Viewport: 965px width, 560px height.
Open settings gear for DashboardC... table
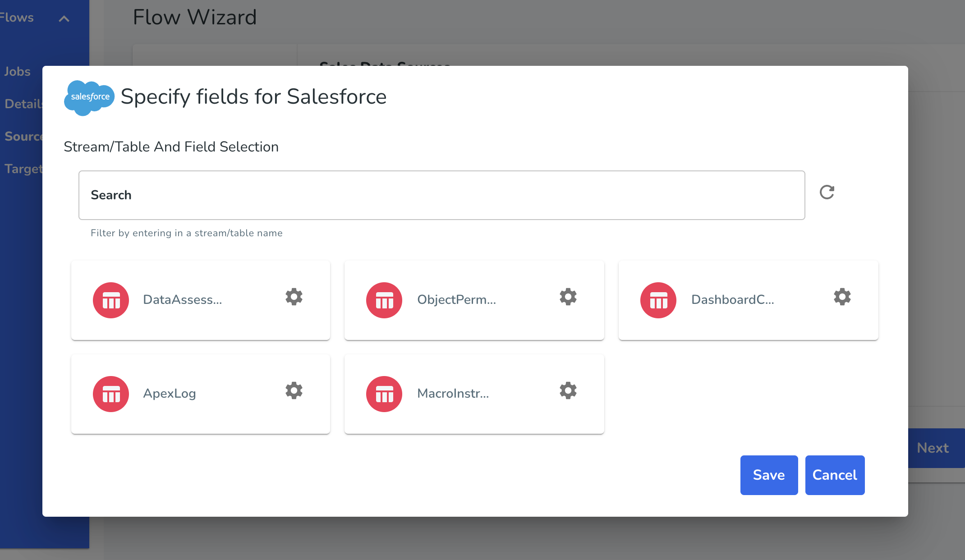[x=842, y=297]
